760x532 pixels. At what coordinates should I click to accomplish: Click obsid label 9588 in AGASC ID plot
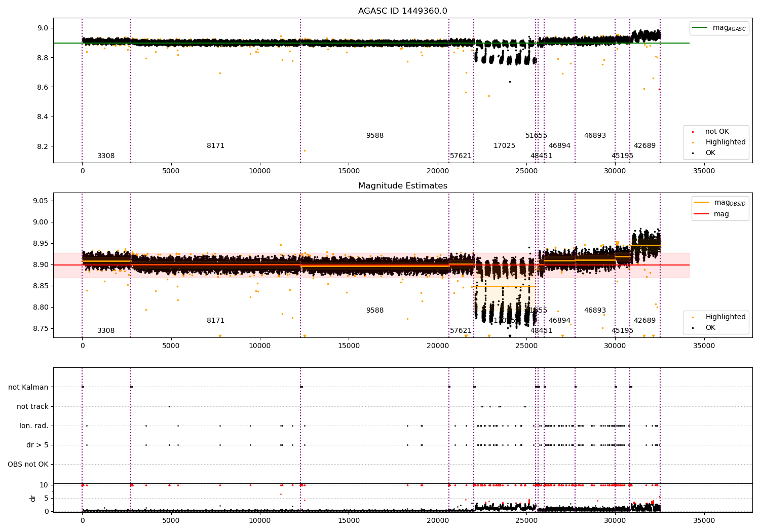point(375,136)
